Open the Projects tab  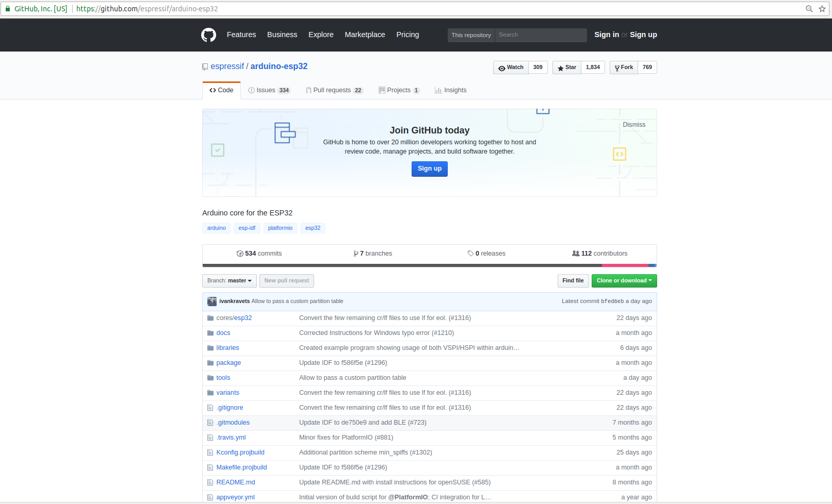399,90
